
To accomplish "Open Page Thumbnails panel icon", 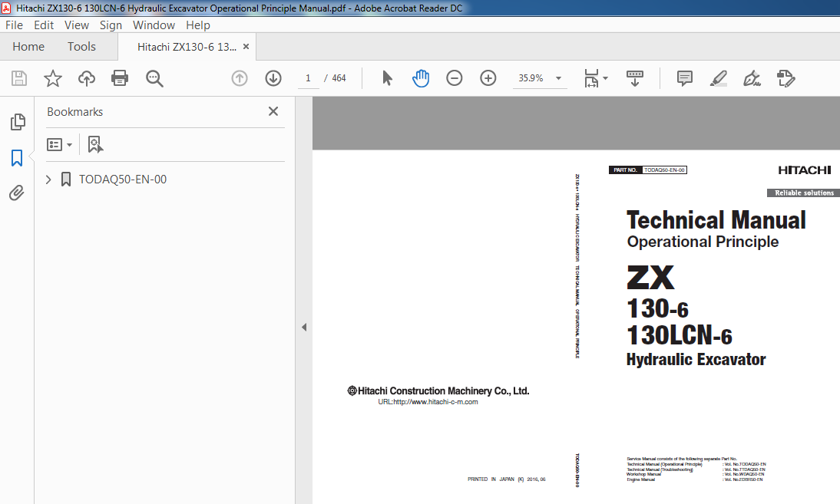I will 18,122.
